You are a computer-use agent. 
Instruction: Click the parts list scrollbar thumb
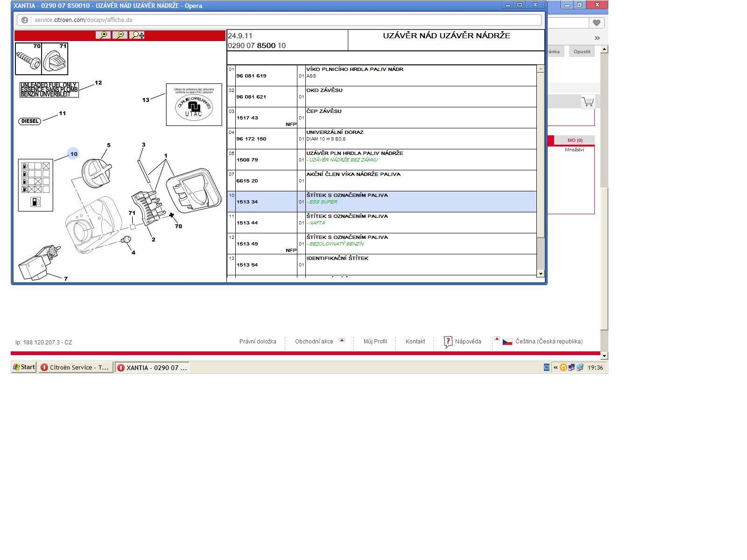pyautogui.click(x=541, y=155)
